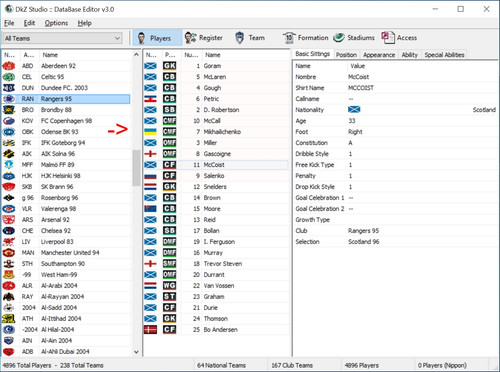This screenshot has width=500, height=372.
Task: Click the Denmark flag beside Bo Andersen
Action: 150,330
